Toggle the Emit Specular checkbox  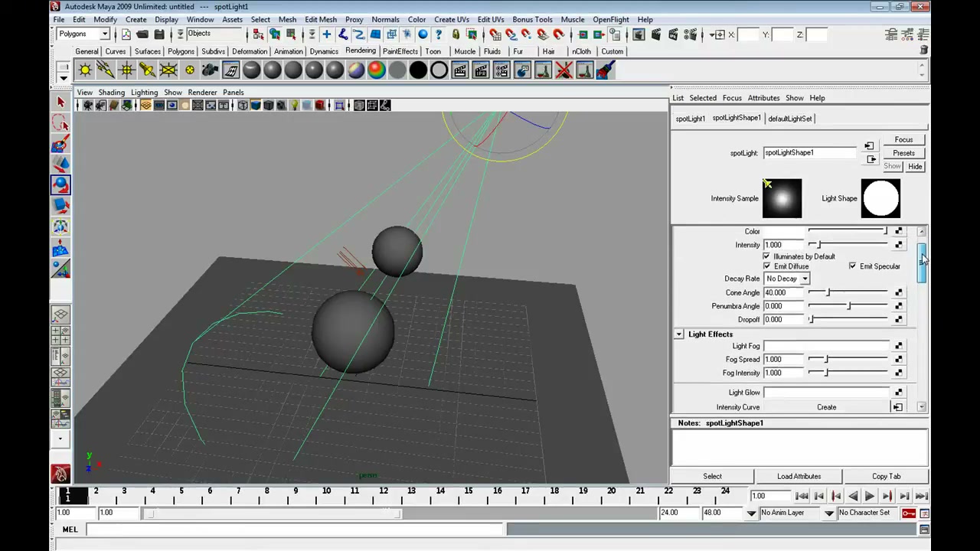852,266
